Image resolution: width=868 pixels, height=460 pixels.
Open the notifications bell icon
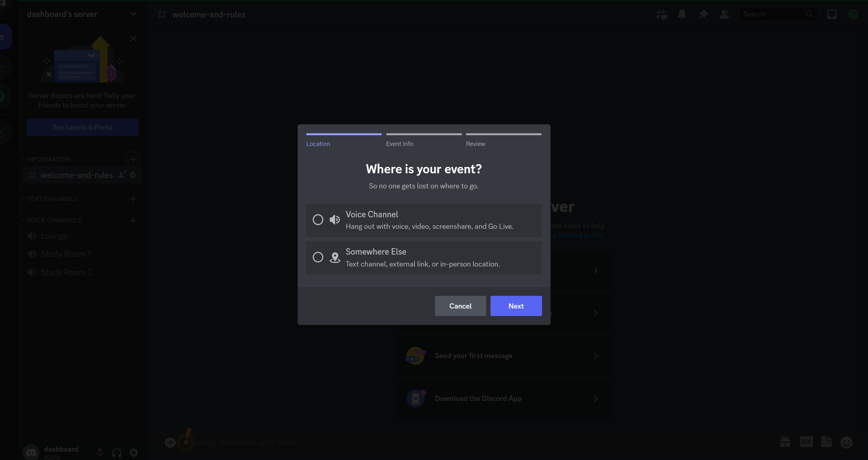pyautogui.click(x=682, y=14)
